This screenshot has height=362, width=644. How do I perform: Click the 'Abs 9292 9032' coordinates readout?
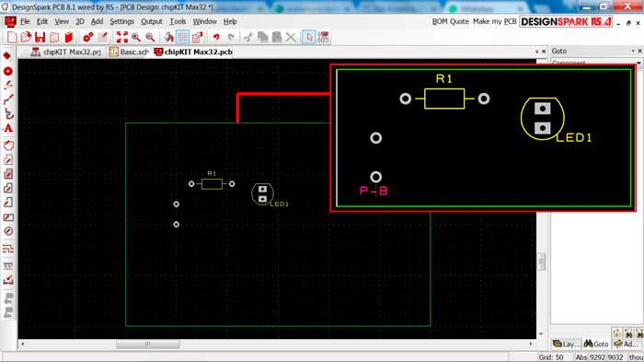click(600, 357)
